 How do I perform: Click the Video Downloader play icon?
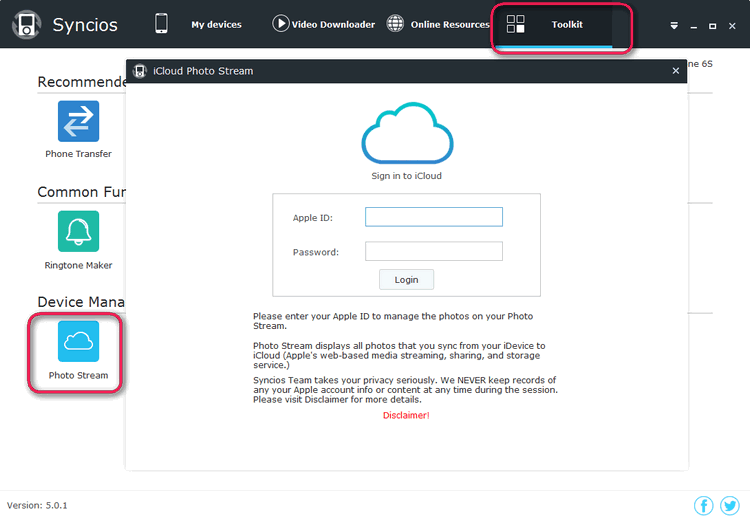(x=281, y=23)
